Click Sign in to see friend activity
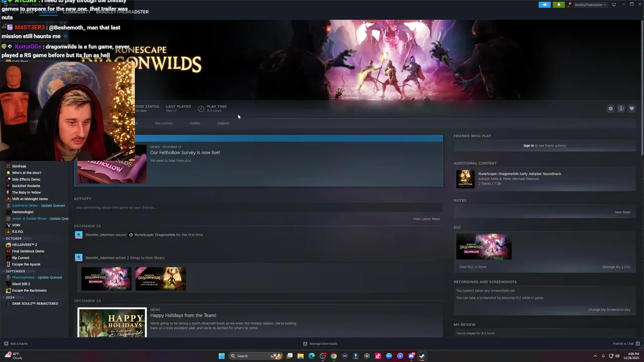Screen dimensions: 644x362 click(528, 146)
